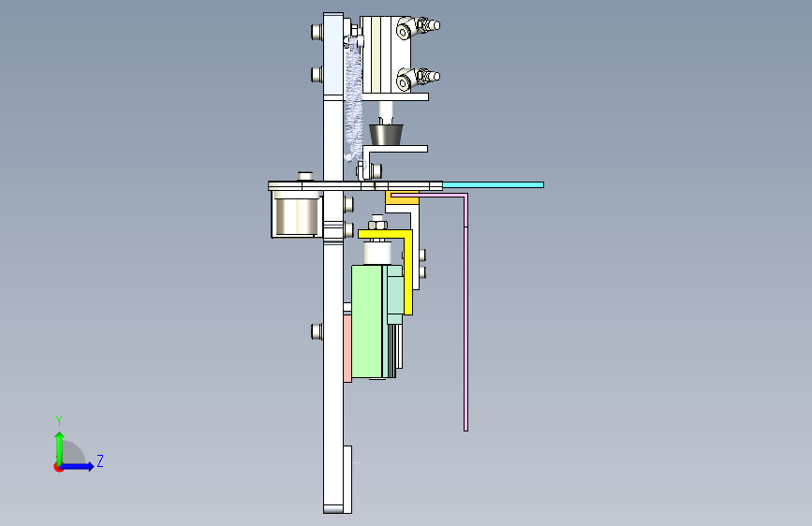The height and width of the screenshot is (526, 812).
Task: Select the pink L-shaped guard bracket
Action: coord(465,311)
